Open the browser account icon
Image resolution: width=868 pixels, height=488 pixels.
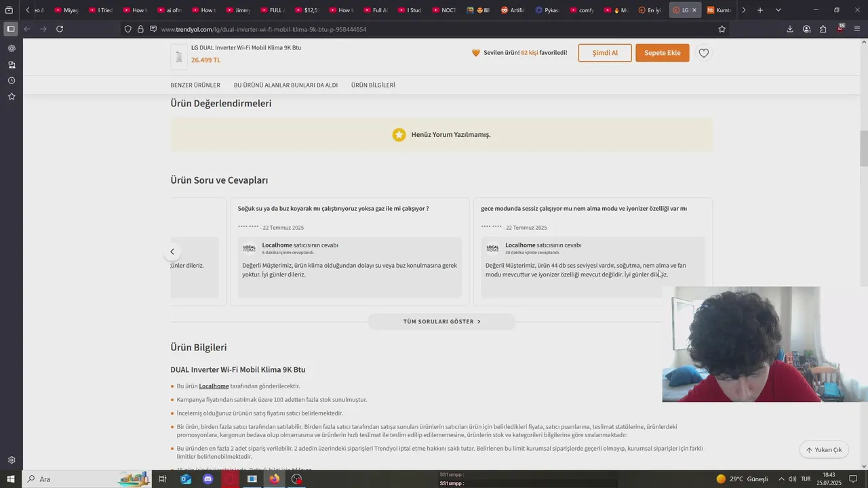[x=806, y=29]
